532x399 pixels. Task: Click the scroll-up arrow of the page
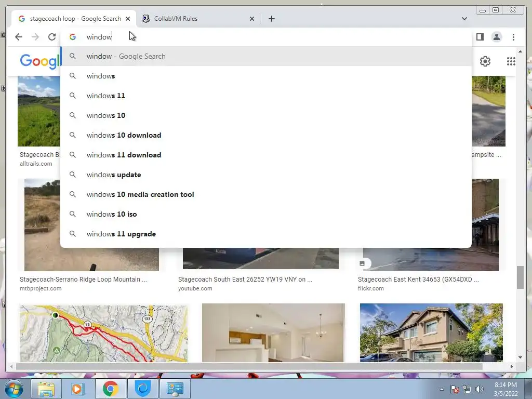point(520,51)
